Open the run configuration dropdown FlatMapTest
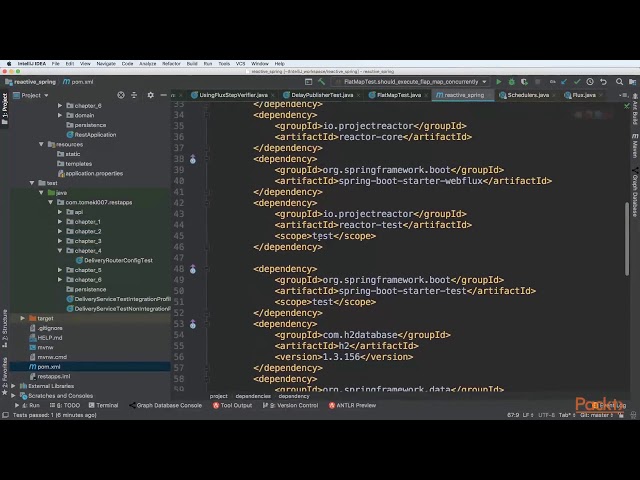The image size is (640, 480). pyautogui.click(x=411, y=82)
